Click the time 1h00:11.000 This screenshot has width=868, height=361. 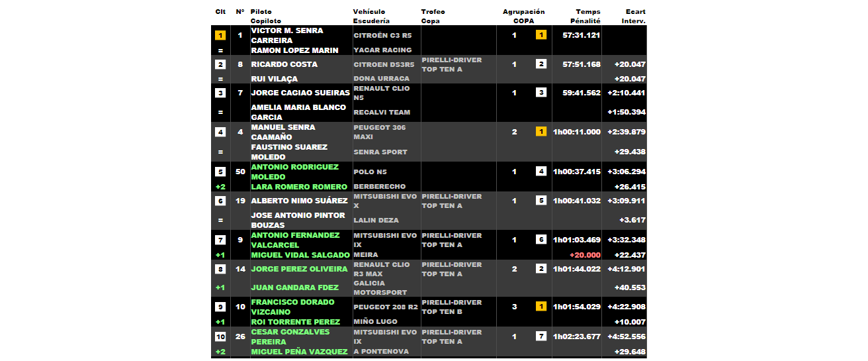click(x=577, y=132)
